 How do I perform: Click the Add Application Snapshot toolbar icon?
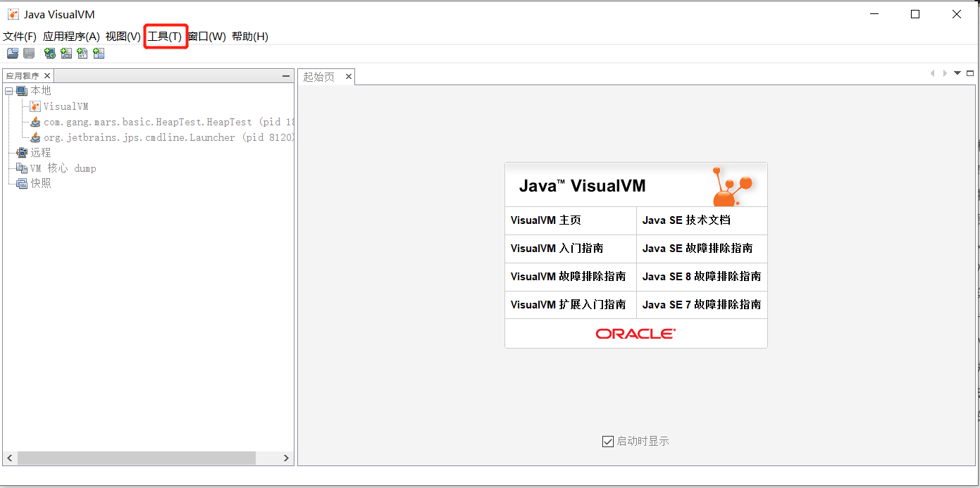[99, 54]
